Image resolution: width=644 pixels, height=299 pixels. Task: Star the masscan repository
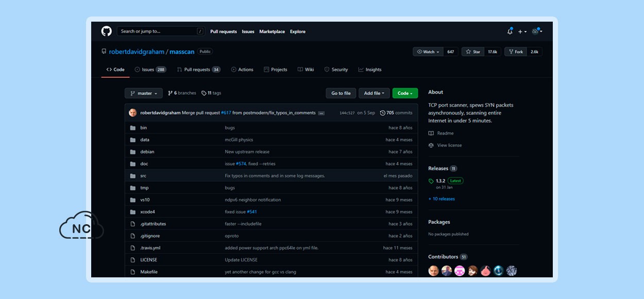(x=473, y=52)
